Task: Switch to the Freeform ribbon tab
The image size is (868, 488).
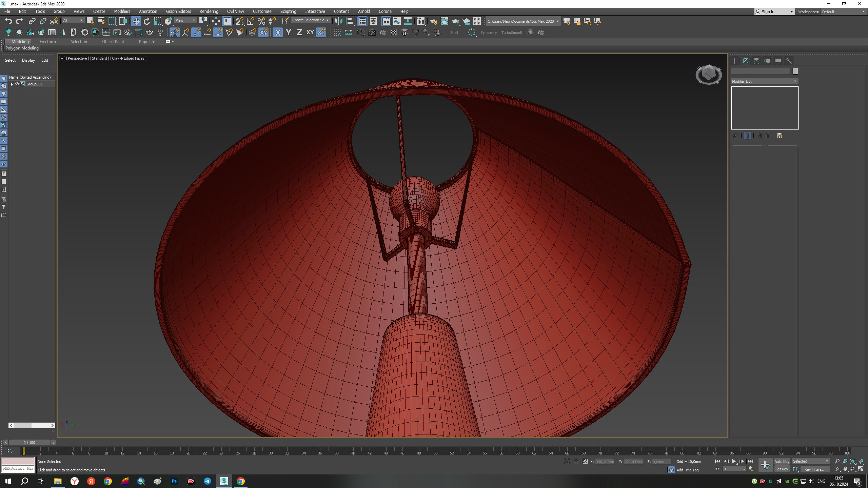Action: coord(47,42)
